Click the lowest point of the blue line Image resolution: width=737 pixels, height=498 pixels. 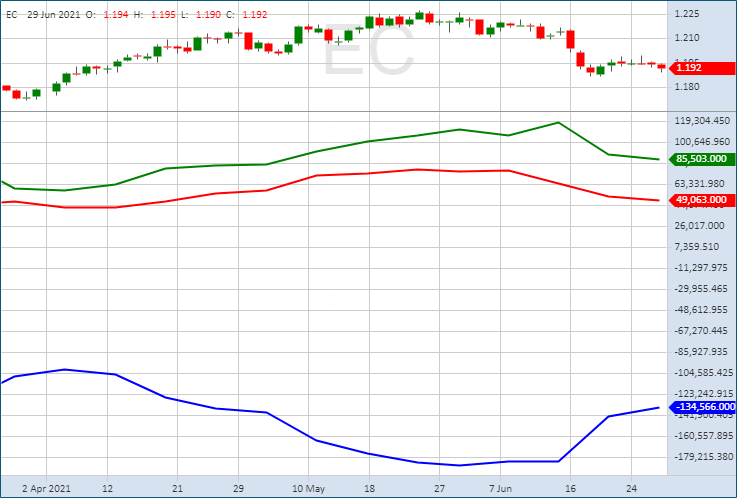click(459, 465)
